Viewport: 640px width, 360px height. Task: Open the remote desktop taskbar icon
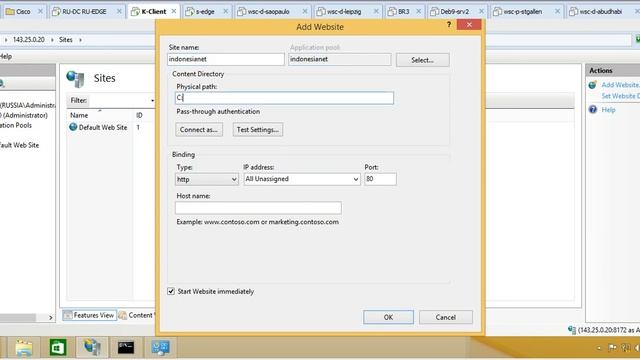tap(160, 348)
